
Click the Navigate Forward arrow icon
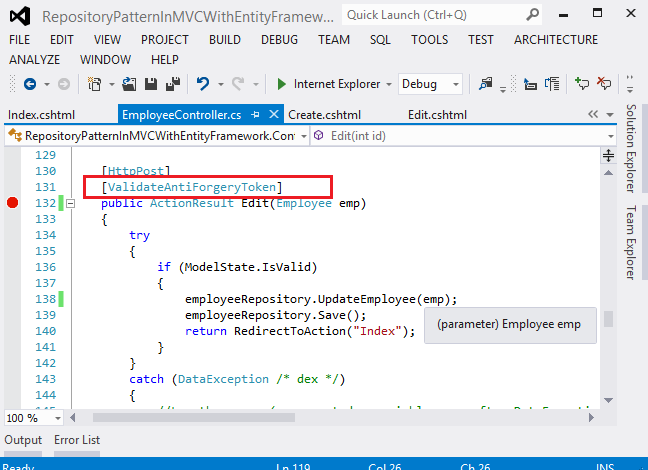[x=64, y=84]
